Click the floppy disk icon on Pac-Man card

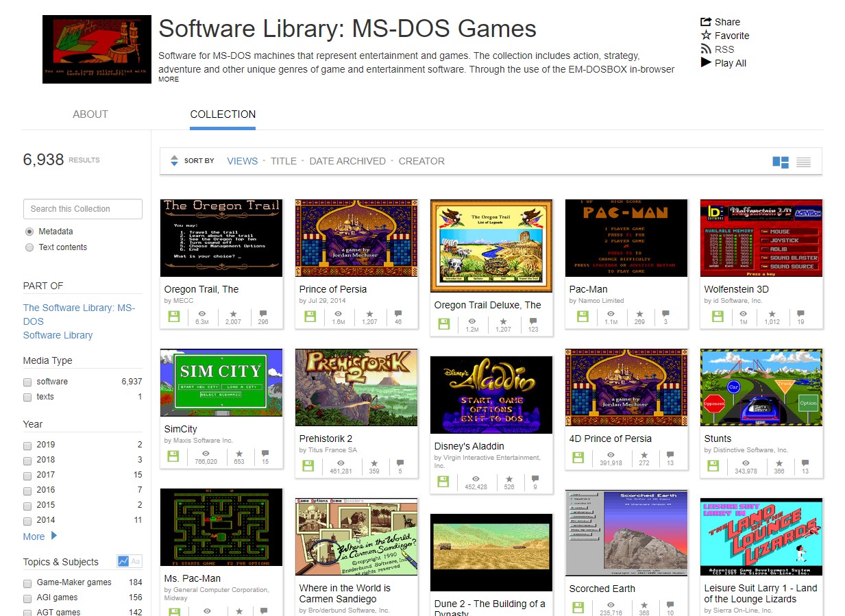[583, 317]
